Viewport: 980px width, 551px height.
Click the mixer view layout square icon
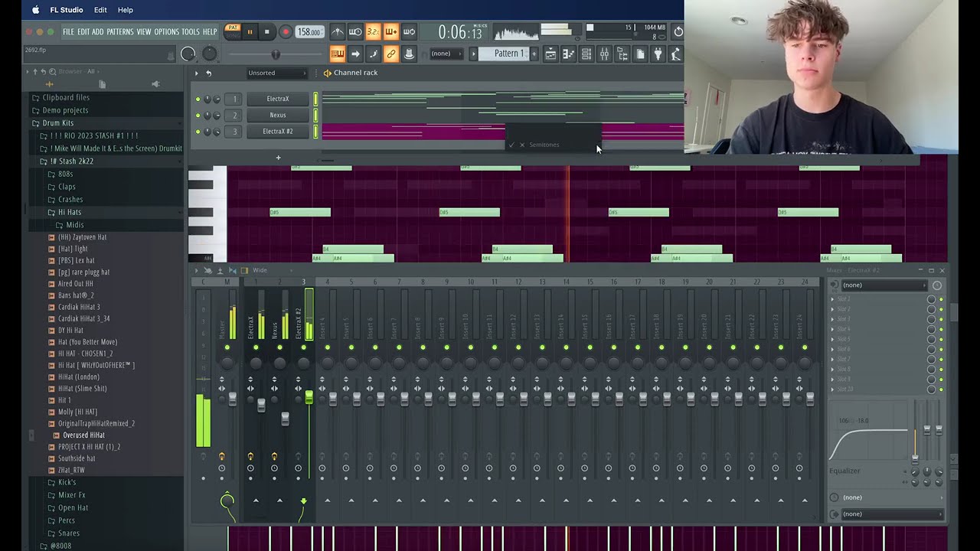[x=244, y=270]
